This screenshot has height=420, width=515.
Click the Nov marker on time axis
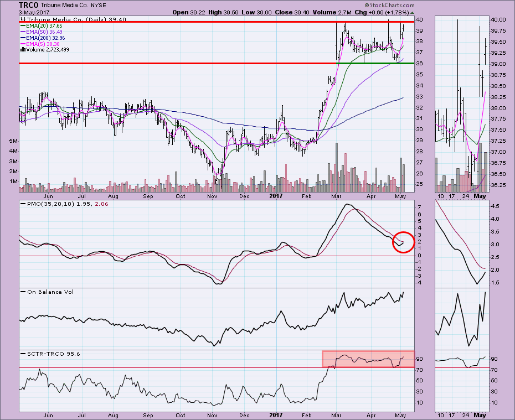pos(213,412)
